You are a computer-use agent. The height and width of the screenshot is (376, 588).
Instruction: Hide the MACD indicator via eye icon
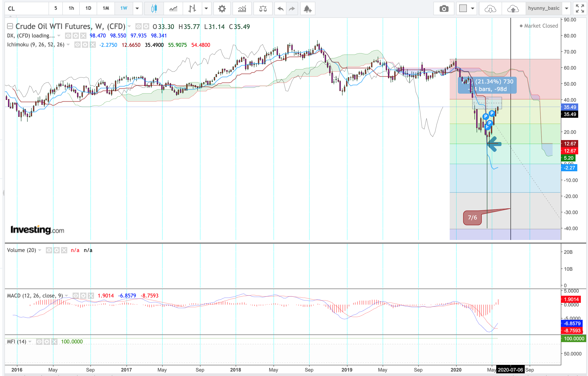76,296
